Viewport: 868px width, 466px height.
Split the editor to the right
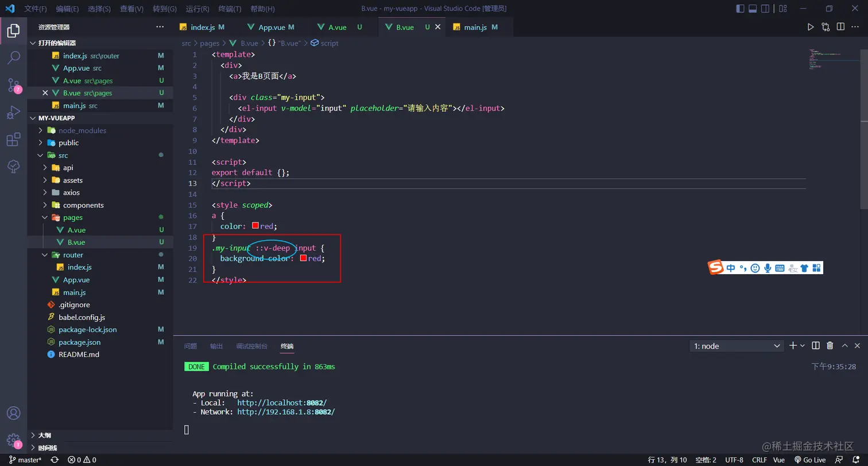(x=840, y=27)
